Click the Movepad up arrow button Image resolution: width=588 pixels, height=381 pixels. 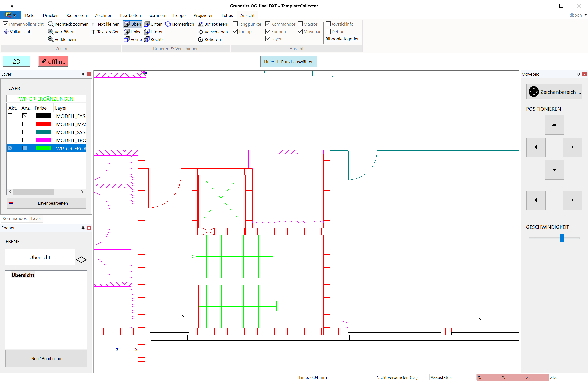pyautogui.click(x=554, y=125)
